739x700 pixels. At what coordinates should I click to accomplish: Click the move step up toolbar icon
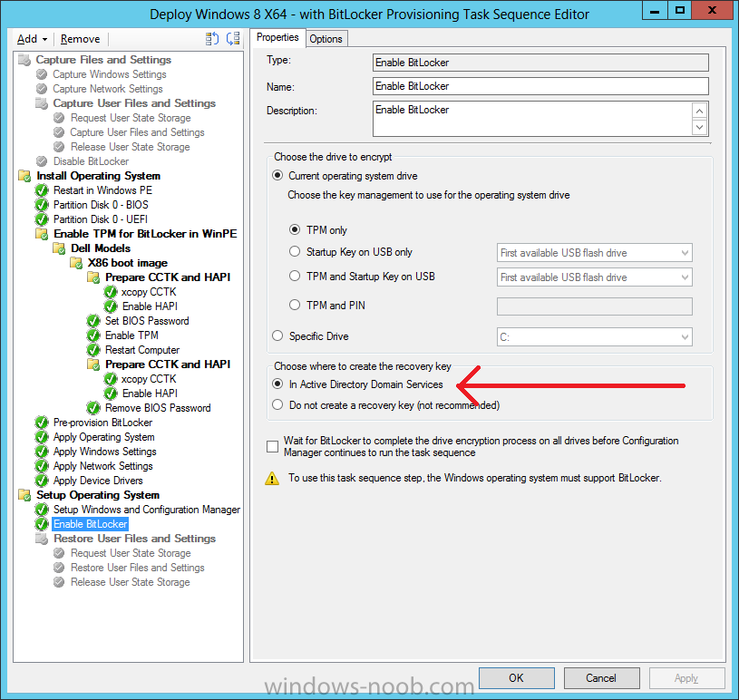click(212, 39)
